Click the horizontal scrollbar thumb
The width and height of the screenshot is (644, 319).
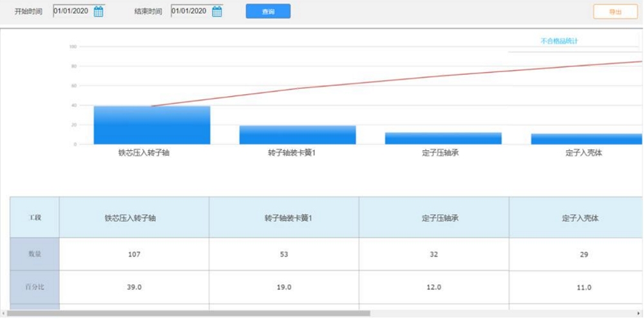[188, 314]
